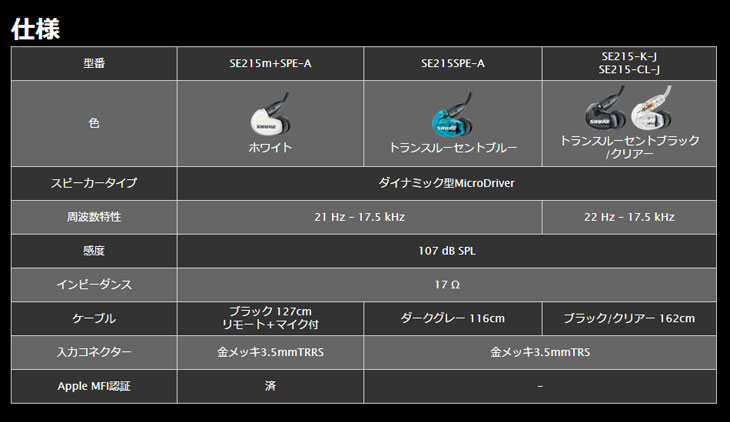
Task: Select the 済 certification cell
Action: click(x=270, y=386)
